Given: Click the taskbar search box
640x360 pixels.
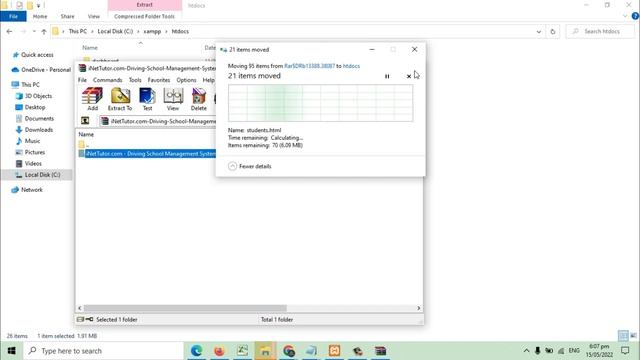Looking at the screenshot, I should (x=104, y=351).
